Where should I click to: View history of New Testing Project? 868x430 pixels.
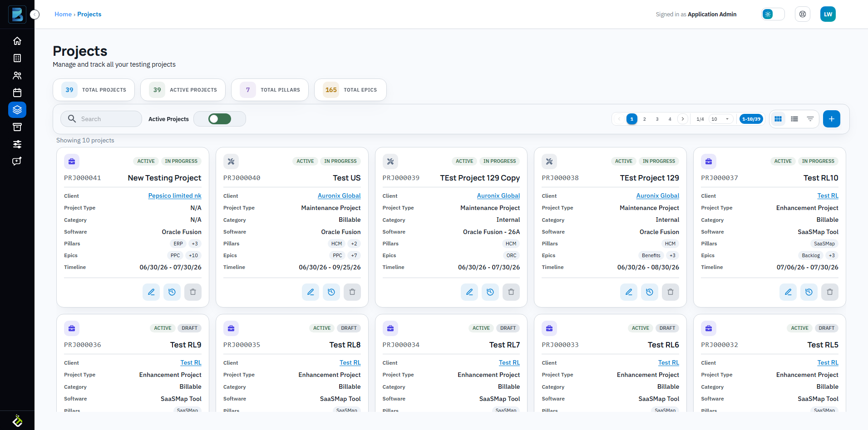172,292
